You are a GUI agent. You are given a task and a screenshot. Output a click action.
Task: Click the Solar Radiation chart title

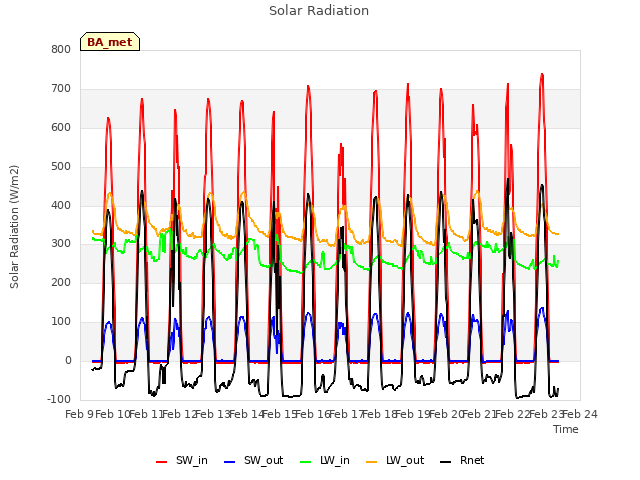(x=319, y=11)
